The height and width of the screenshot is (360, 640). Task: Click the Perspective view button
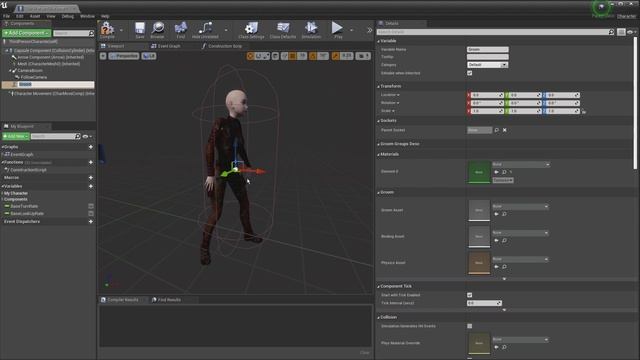coord(124,56)
